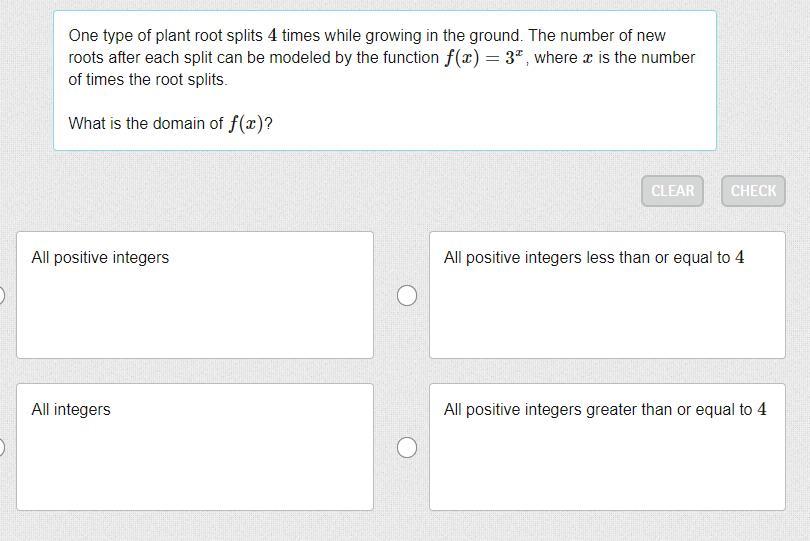The image size is (810, 541).
Task: Click empty area inside 'All integers' card
Action: 195,465
